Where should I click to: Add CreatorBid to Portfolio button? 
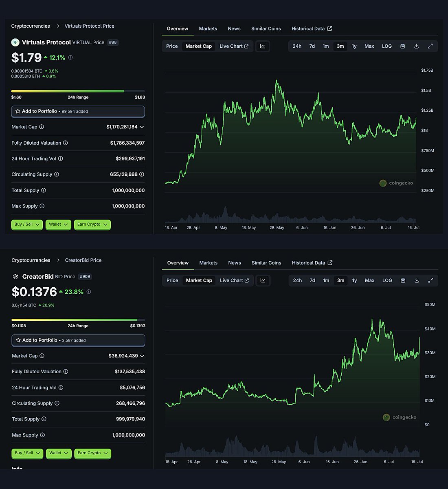pyautogui.click(x=78, y=340)
